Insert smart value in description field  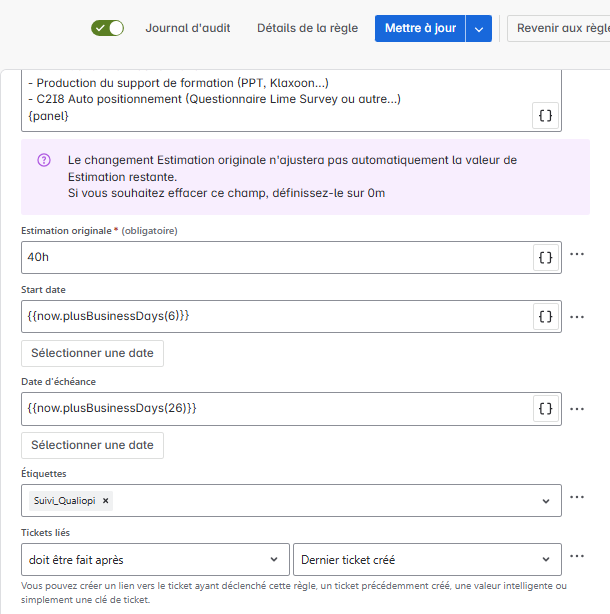point(545,116)
